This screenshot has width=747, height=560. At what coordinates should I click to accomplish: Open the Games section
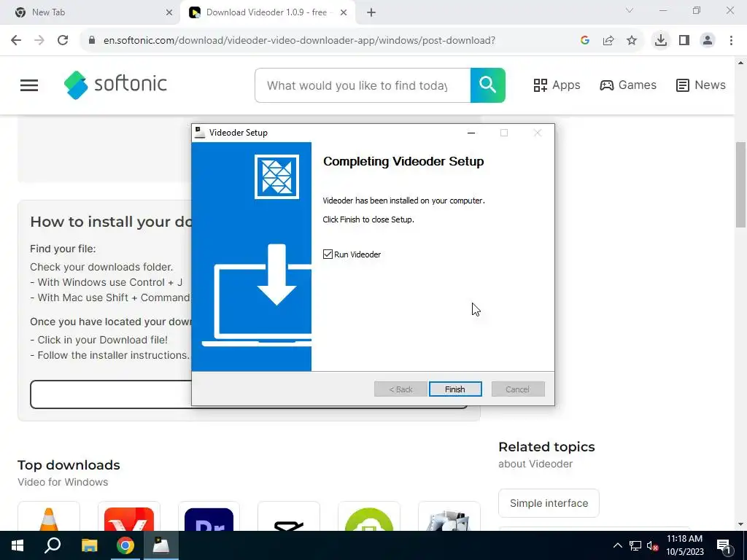[x=628, y=85]
